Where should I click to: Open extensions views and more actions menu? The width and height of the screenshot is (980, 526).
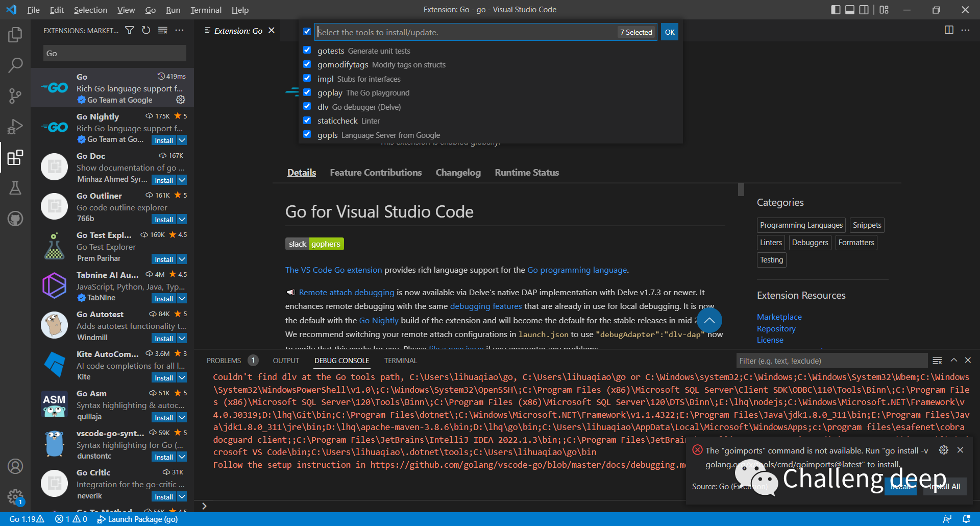click(179, 31)
